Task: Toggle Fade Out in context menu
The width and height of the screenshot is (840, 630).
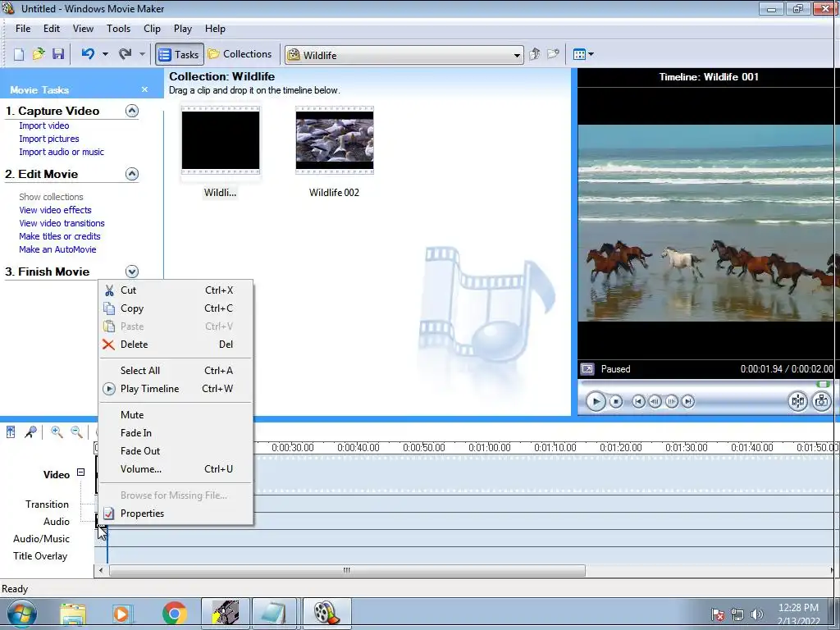Action: [176, 451]
